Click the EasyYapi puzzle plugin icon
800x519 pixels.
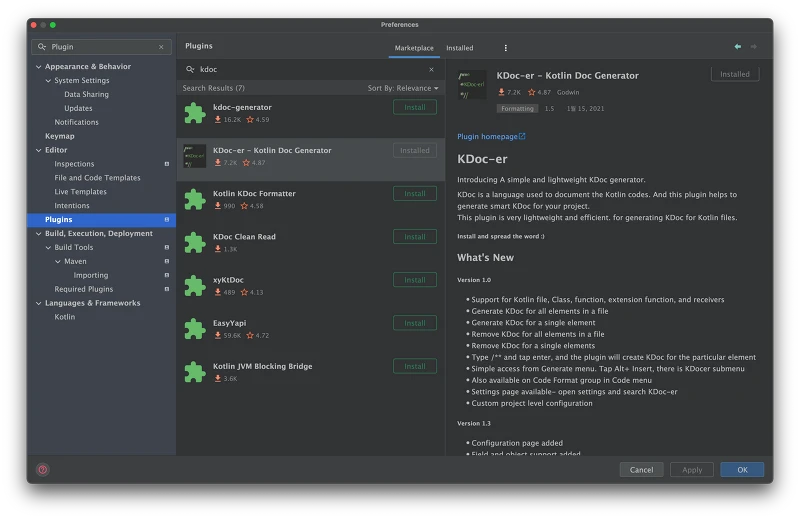point(195,329)
